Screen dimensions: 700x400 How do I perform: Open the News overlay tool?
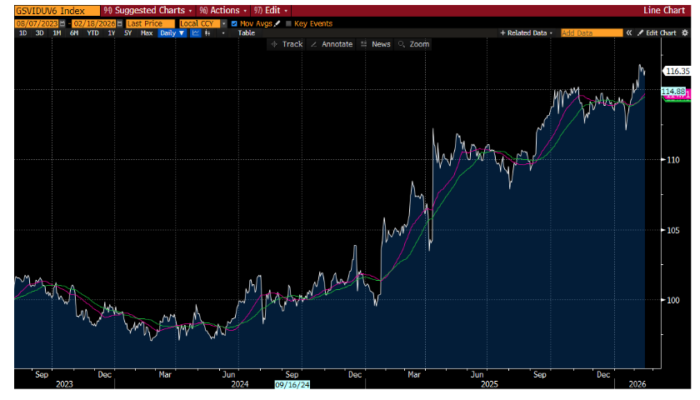click(x=376, y=44)
